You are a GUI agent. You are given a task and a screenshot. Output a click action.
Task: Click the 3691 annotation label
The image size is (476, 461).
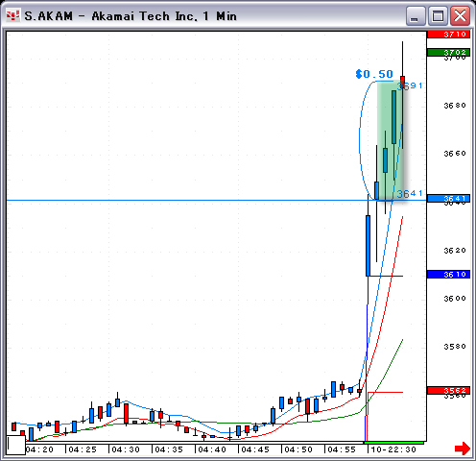[x=410, y=85]
